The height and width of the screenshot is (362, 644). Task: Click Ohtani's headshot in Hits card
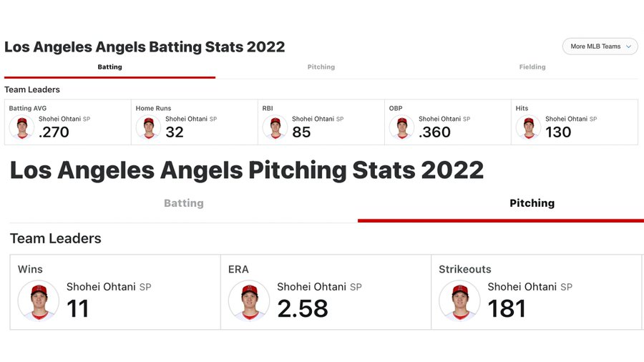pos(529,127)
